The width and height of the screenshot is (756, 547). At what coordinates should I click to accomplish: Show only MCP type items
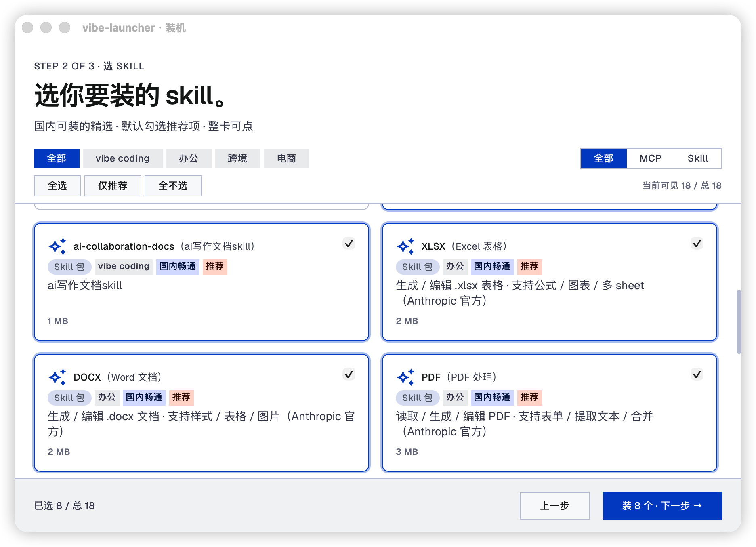coord(650,158)
